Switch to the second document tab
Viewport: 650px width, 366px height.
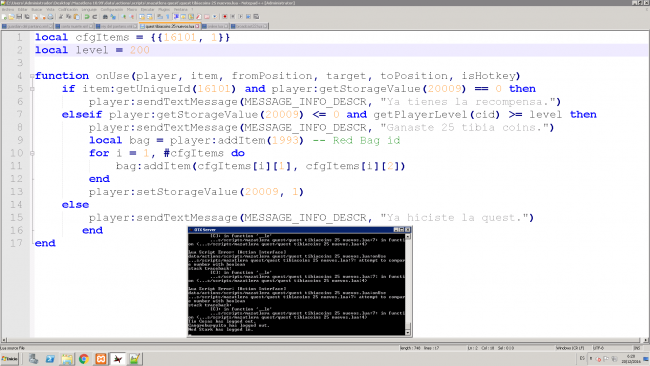tap(74, 26)
